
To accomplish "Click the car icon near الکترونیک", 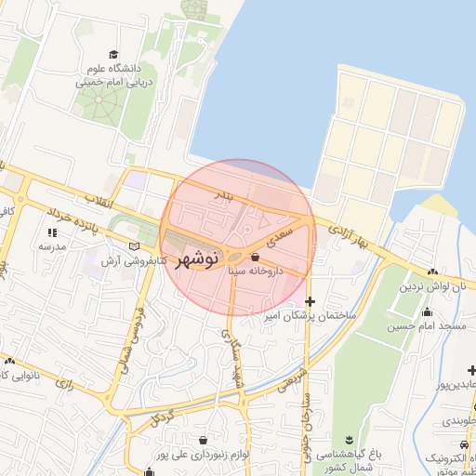I will pos(464,444).
